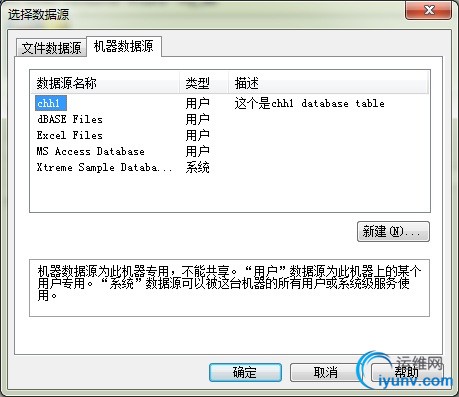Viewport: 459px width, 397px height.
Task: Choose the Excel Files data source
Action: pos(70,135)
